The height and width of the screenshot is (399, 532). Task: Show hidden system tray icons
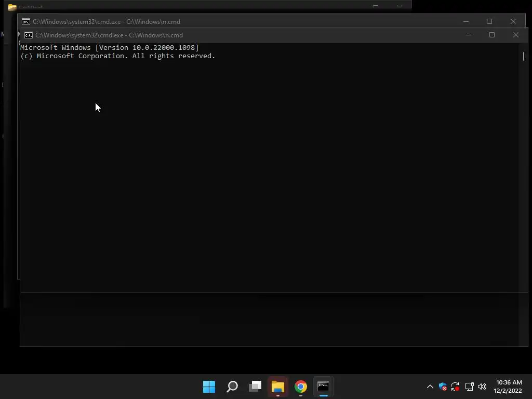tap(430, 387)
